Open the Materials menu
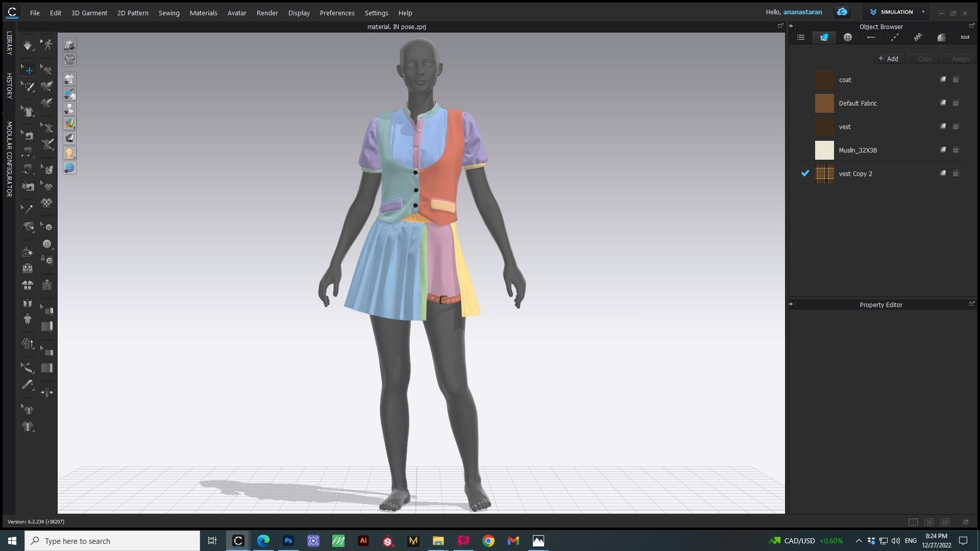The width and height of the screenshot is (980, 551). [203, 13]
